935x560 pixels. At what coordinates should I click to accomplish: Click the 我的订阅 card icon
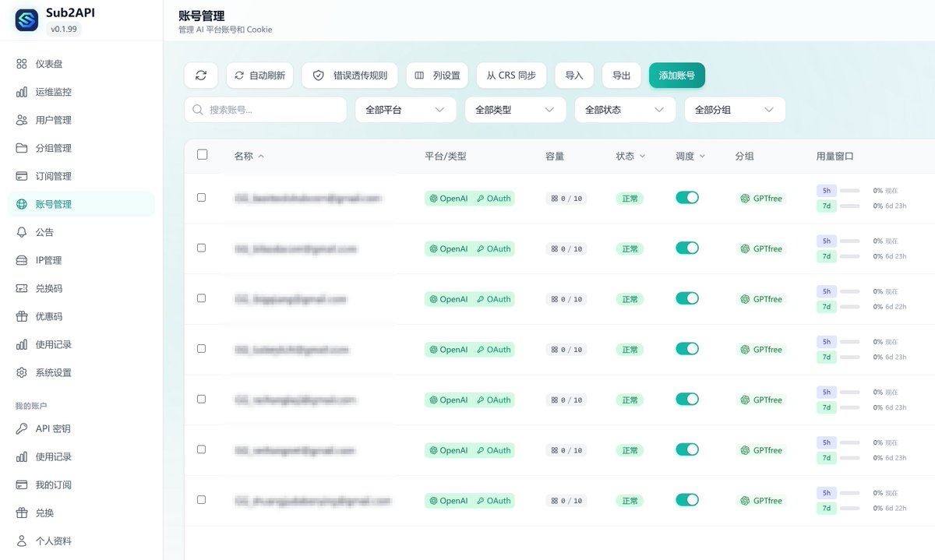coord(22,484)
